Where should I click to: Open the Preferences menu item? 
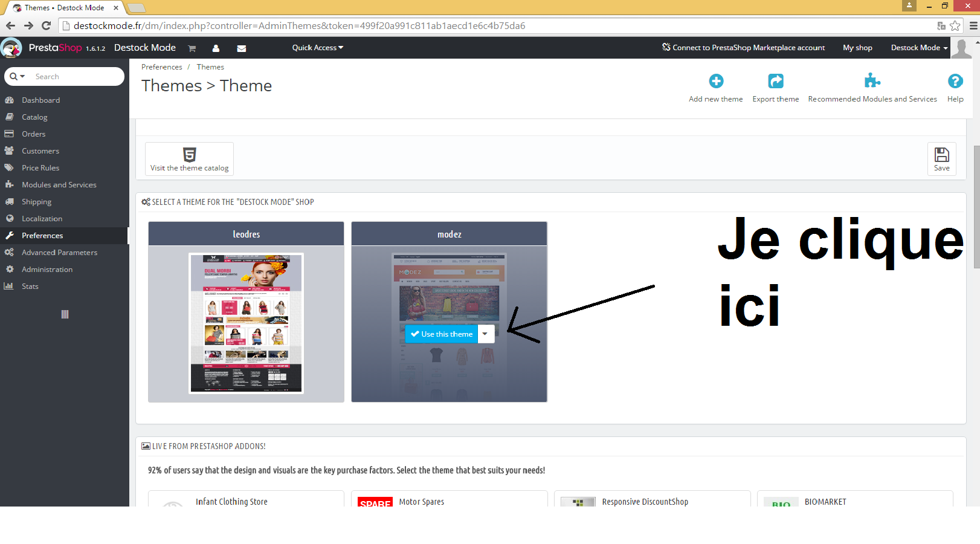[x=42, y=236]
